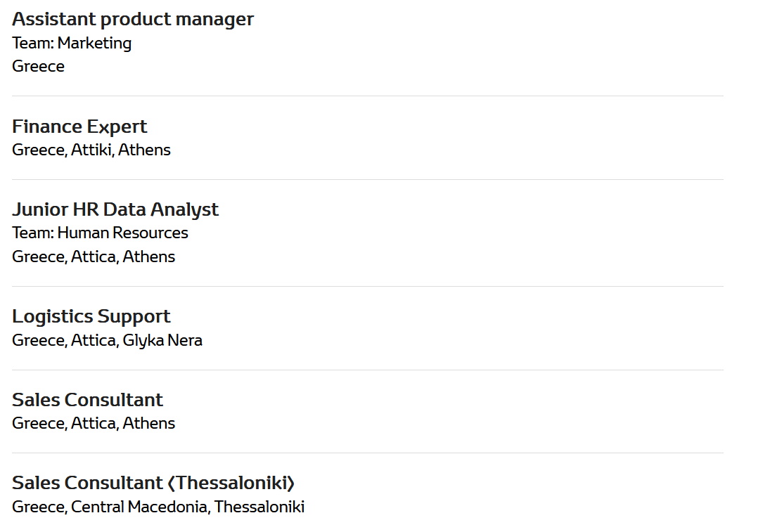Open the Junior HR Data Analyst listing

(115, 209)
